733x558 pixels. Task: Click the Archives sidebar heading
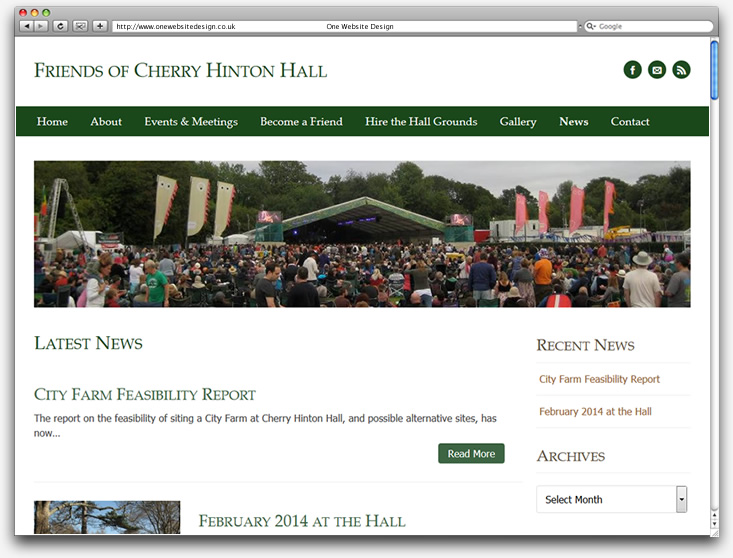[571, 456]
